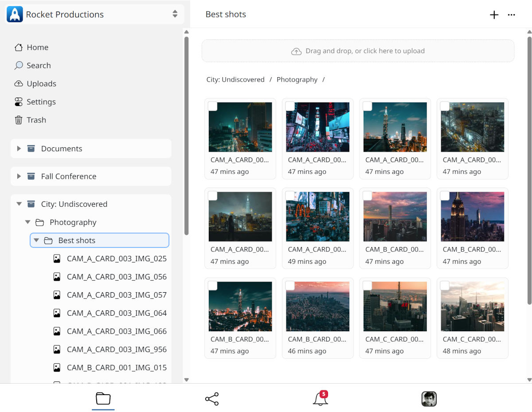Click the Rocket Productions rocket logo

[x=15, y=14]
